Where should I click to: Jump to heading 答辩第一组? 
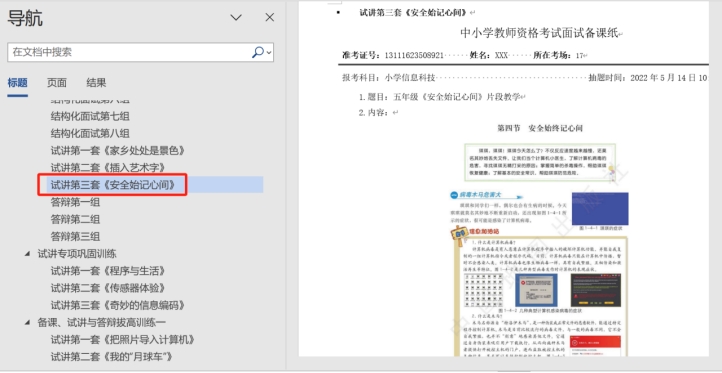[x=76, y=202]
